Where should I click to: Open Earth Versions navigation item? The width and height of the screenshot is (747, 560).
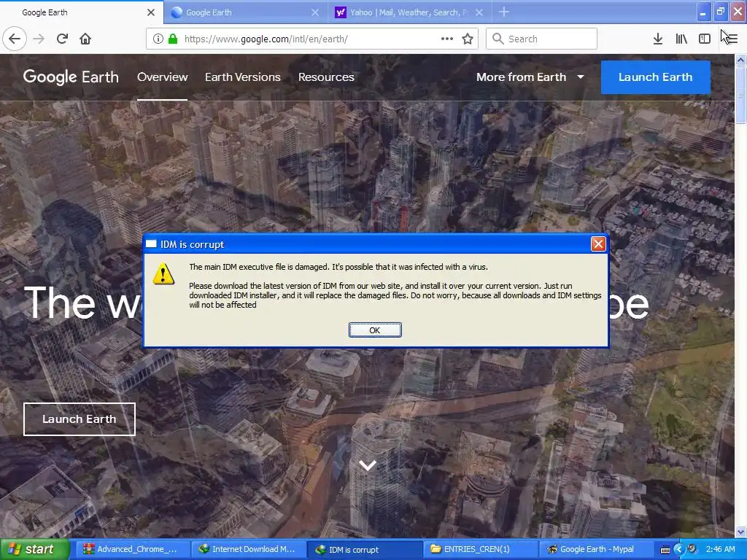point(242,77)
